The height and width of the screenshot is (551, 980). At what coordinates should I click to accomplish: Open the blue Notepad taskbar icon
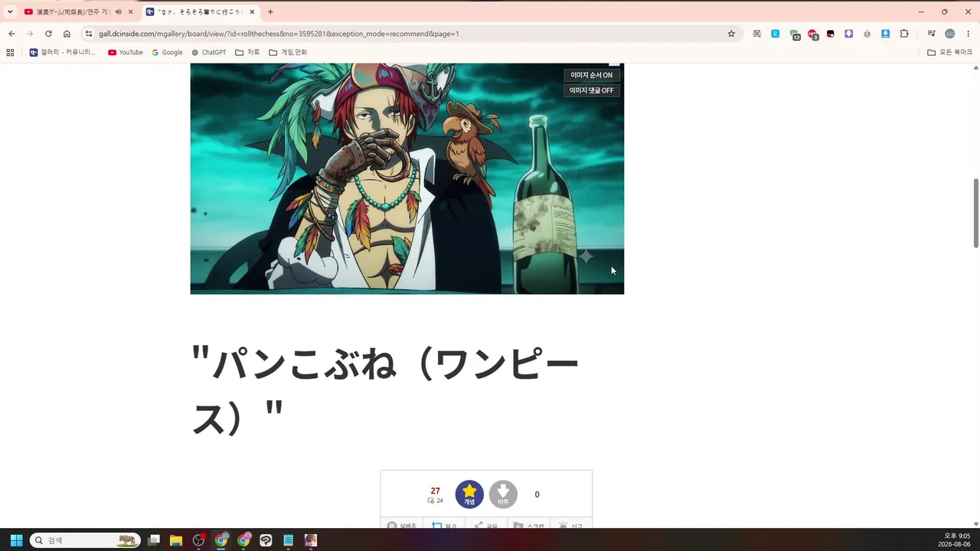pyautogui.click(x=288, y=540)
